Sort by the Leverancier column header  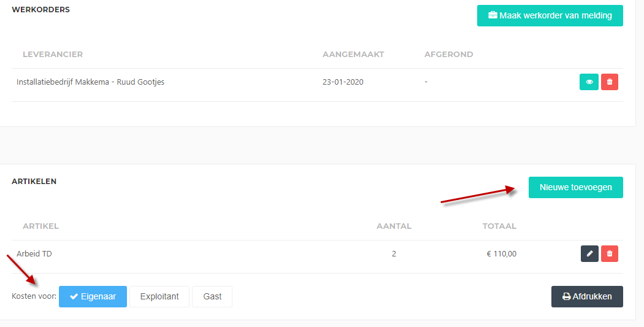53,54
